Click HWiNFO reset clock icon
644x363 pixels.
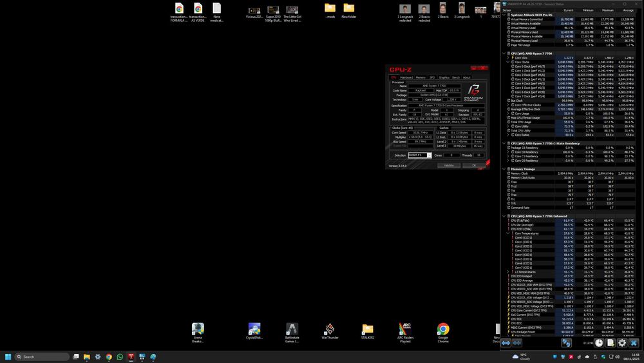[599, 342]
